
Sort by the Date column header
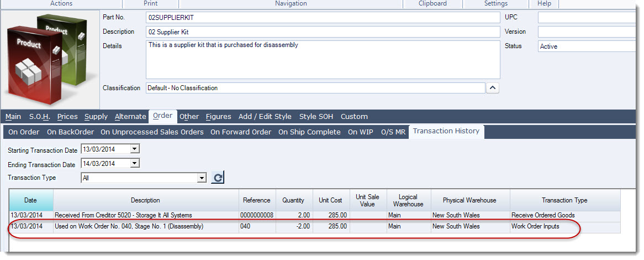(x=31, y=200)
